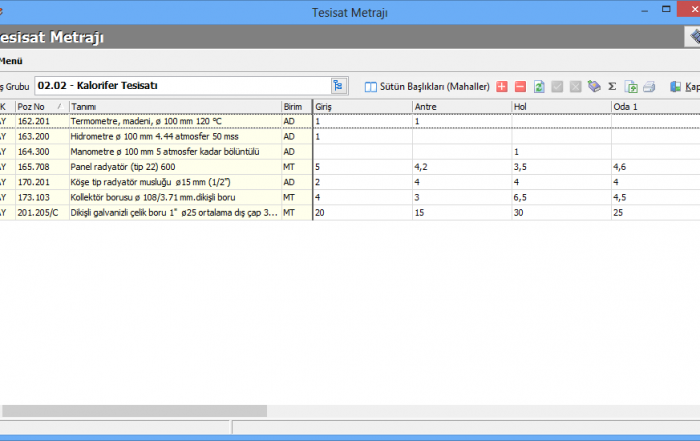Click the printer icon in toolbar
The image size is (700, 441).
649,87
